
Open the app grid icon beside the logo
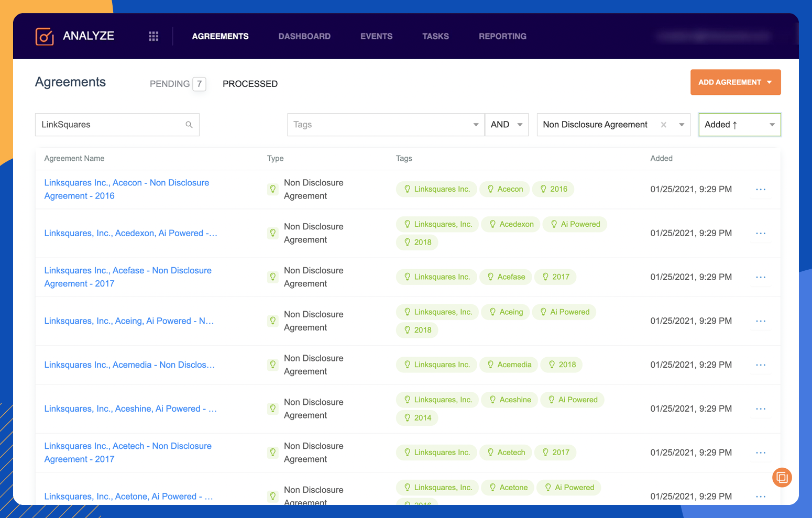(153, 36)
